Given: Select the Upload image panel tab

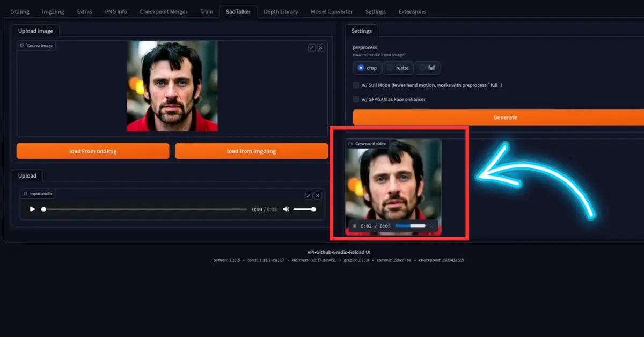Looking at the screenshot, I should click(x=35, y=31).
